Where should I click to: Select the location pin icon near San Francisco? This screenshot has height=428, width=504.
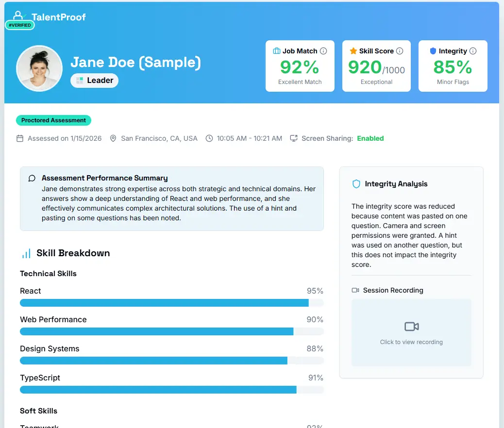pyautogui.click(x=113, y=138)
